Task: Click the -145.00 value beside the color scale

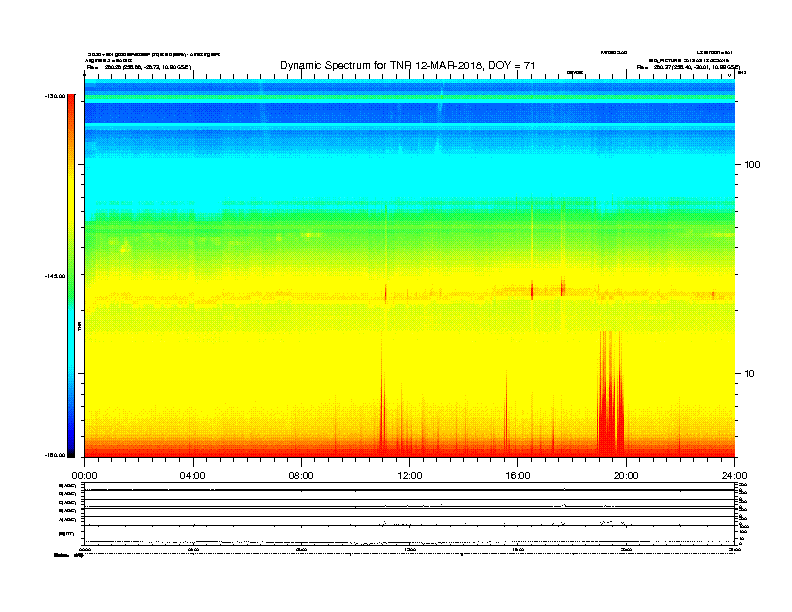Action: 55,276
